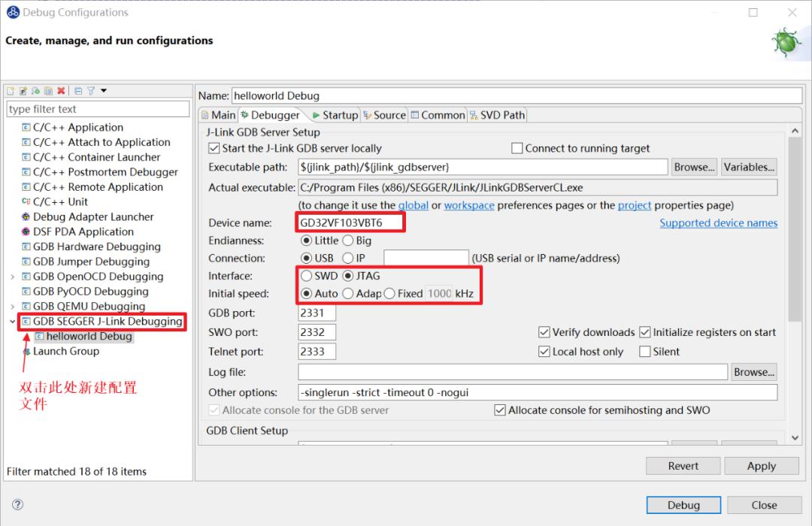Click the filter funnel icon
This screenshot has height=526, width=812.
[x=91, y=91]
